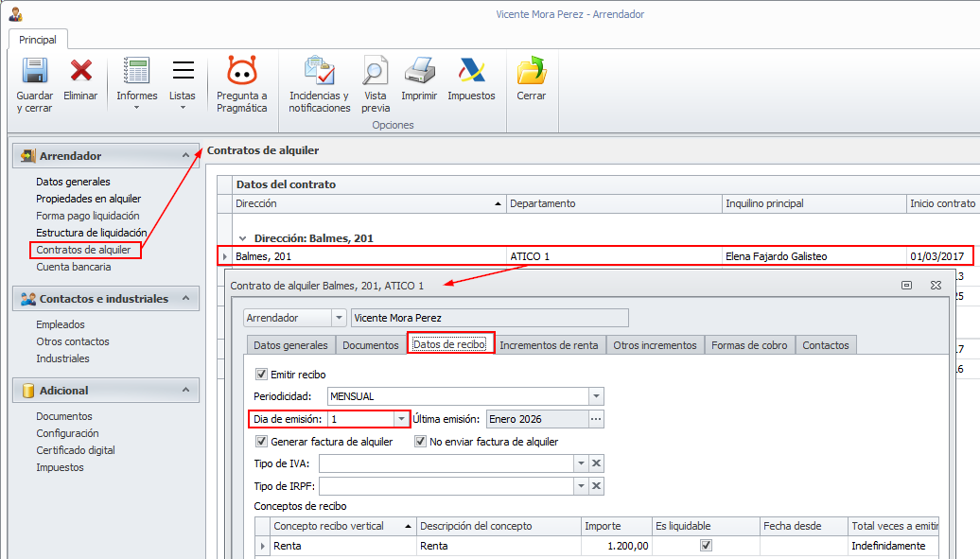Toggle No enviar factura de alquiler
The width and height of the screenshot is (980, 559).
tap(420, 442)
